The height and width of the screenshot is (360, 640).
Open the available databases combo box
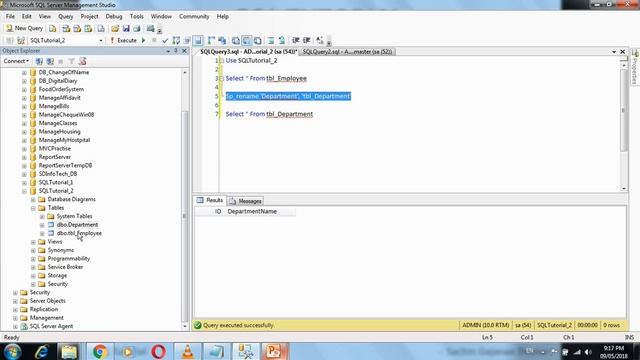point(67,40)
